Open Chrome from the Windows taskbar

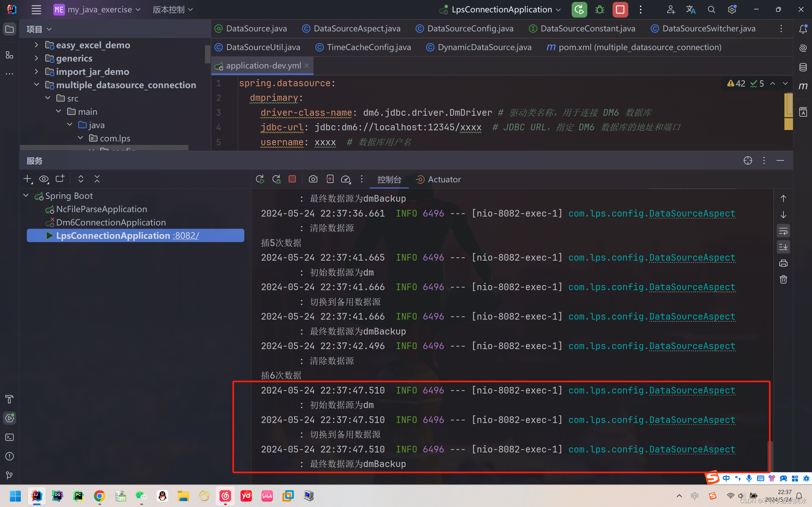tap(99, 496)
